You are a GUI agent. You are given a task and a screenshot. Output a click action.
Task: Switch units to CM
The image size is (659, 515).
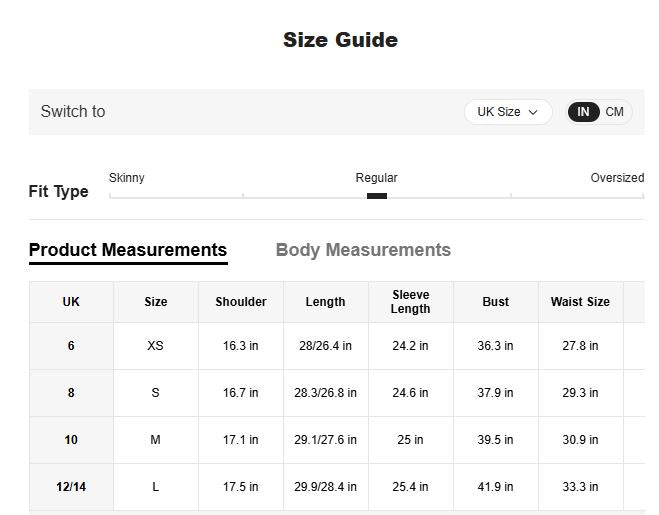614,112
